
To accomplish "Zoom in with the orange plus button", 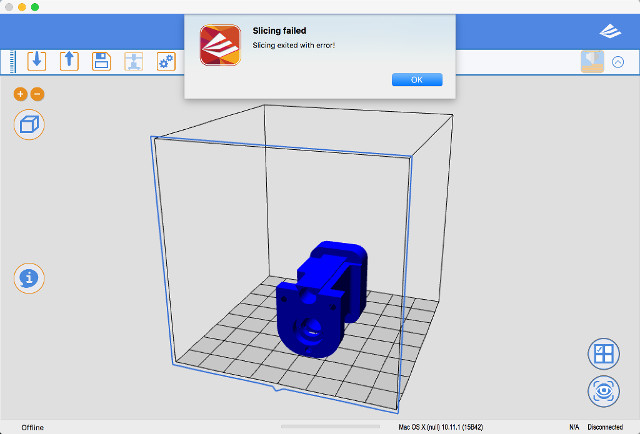I will pyautogui.click(x=20, y=94).
